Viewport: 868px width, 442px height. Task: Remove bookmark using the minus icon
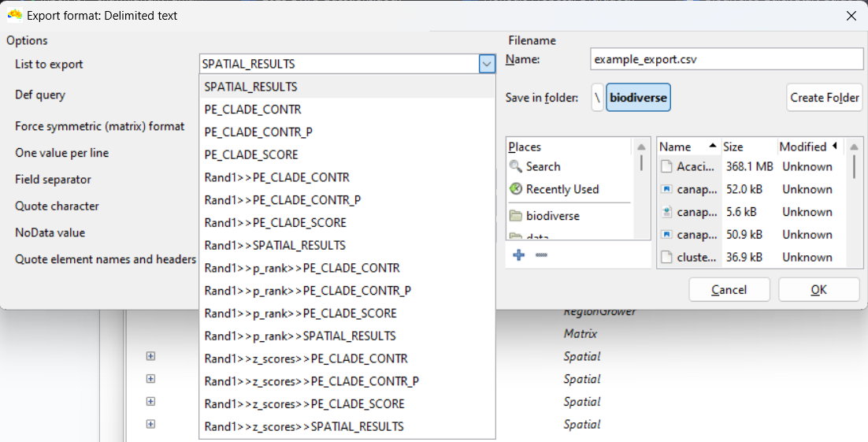(541, 255)
